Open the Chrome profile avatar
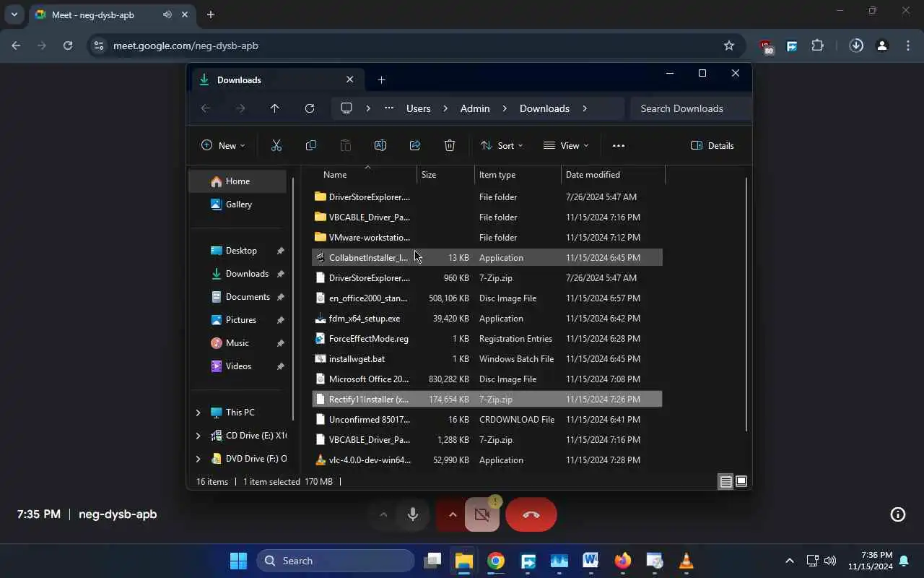The width and height of the screenshot is (924, 578). click(882, 46)
